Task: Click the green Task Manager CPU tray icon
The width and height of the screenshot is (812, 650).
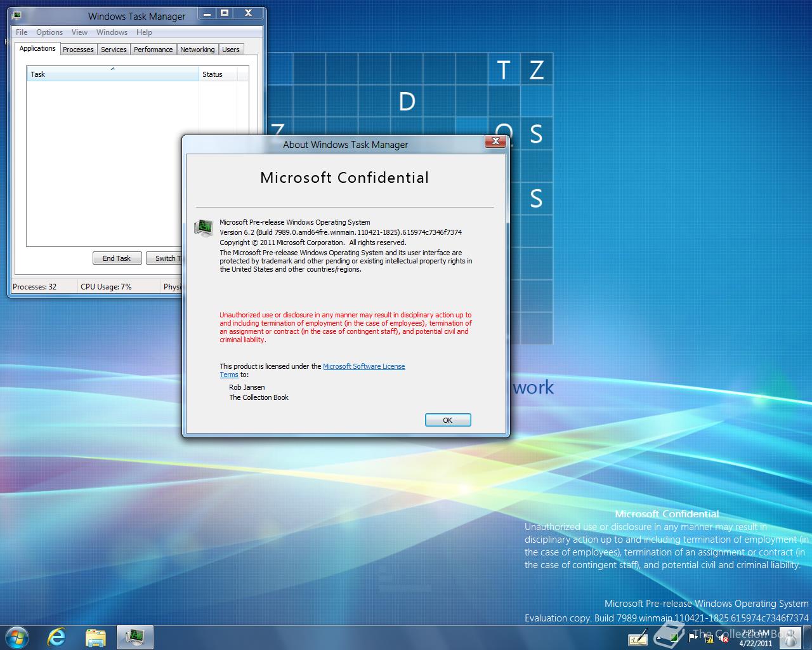Action: 675,637
